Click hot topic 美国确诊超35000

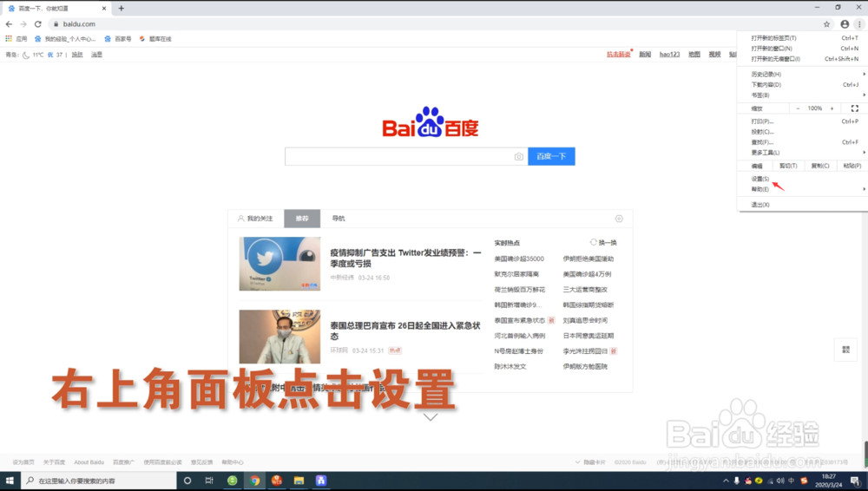click(x=519, y=259)
